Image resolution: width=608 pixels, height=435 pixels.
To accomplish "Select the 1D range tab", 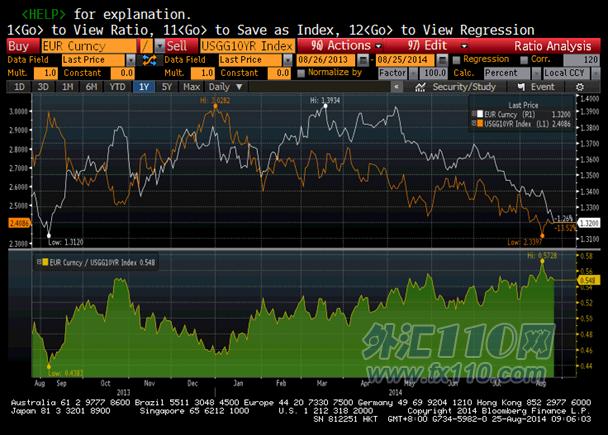I will click(19, 87).
